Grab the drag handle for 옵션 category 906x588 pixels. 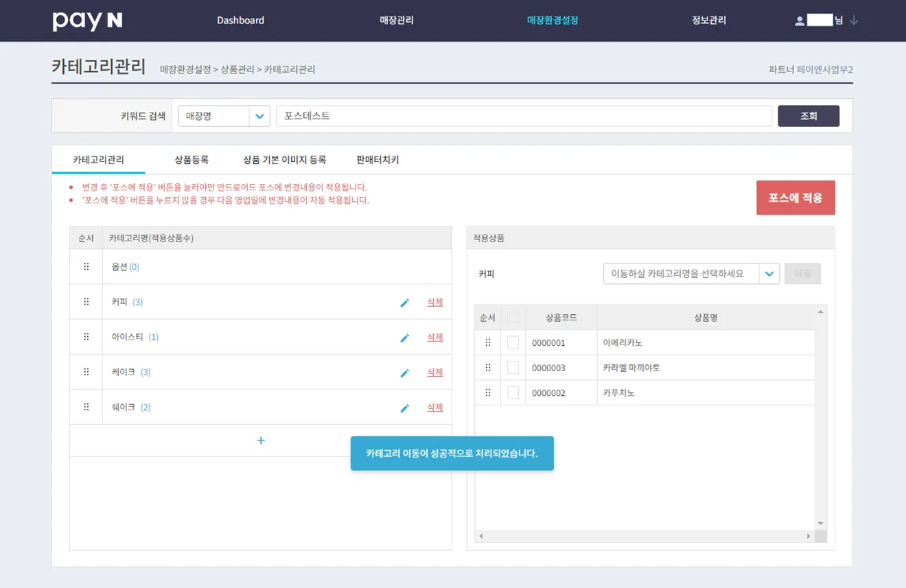[x=86, y=266]
